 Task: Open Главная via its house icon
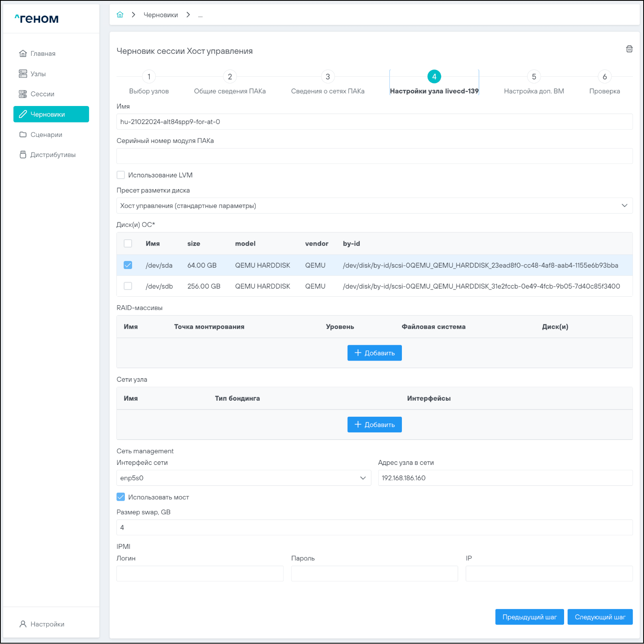pos(23,53)
